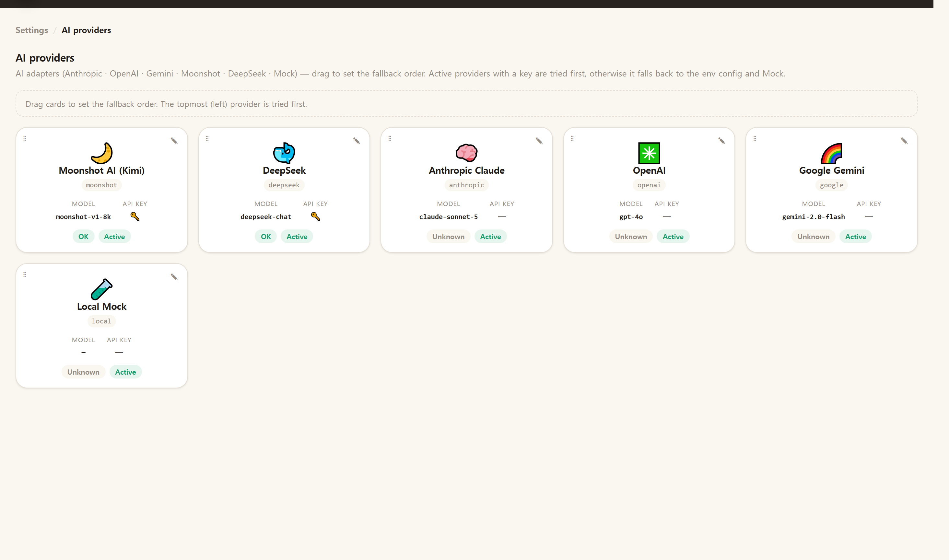949x560 pixels.
Task: Edit the Anthropic Claude provider
Action: (539, 141)
